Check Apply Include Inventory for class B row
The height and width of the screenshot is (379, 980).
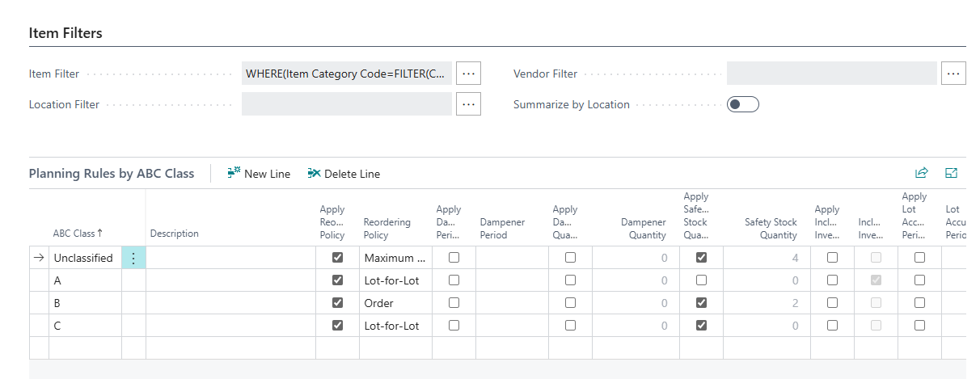pos(832,303)
